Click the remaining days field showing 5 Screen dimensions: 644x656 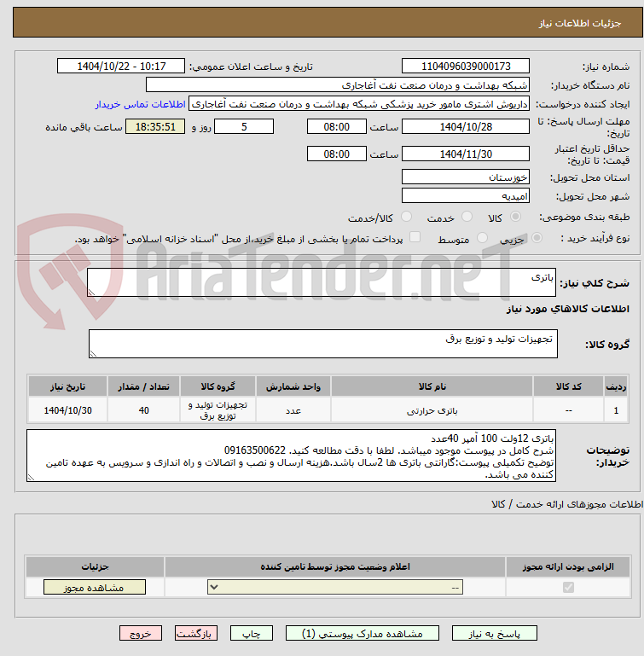point(244,127)
